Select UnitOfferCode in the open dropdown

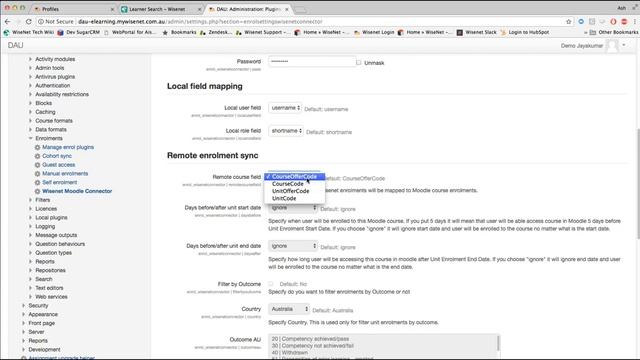[295, 191]
